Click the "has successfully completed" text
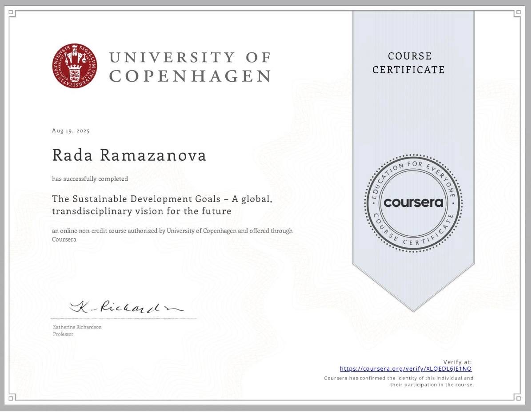The height and width of the screenshot is (412, 532). pyautogui.click(x=90, y=179)
